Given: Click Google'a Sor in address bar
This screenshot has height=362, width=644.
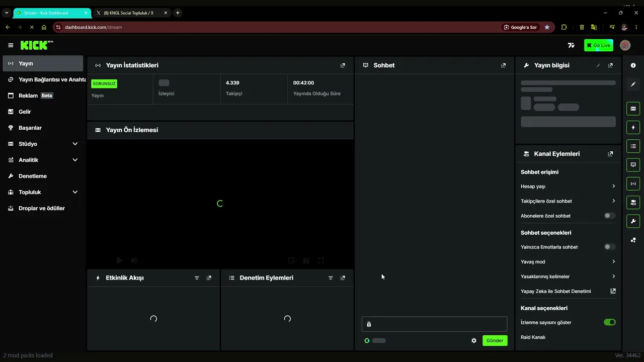Looking at the screenshot, I should 520,27.
